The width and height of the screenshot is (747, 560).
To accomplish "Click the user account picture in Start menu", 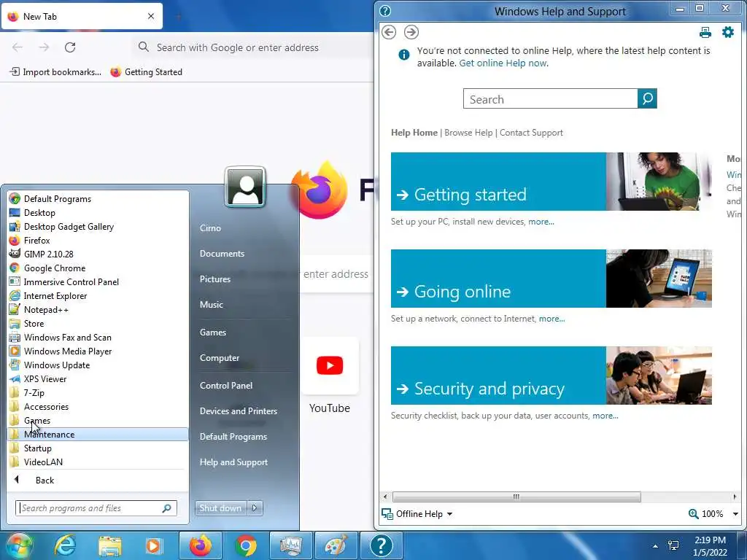I will (x=245, y=187).
